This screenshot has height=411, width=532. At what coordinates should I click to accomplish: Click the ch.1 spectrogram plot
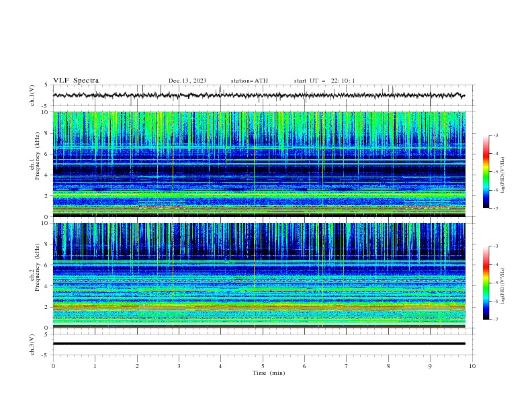(259, 164)
